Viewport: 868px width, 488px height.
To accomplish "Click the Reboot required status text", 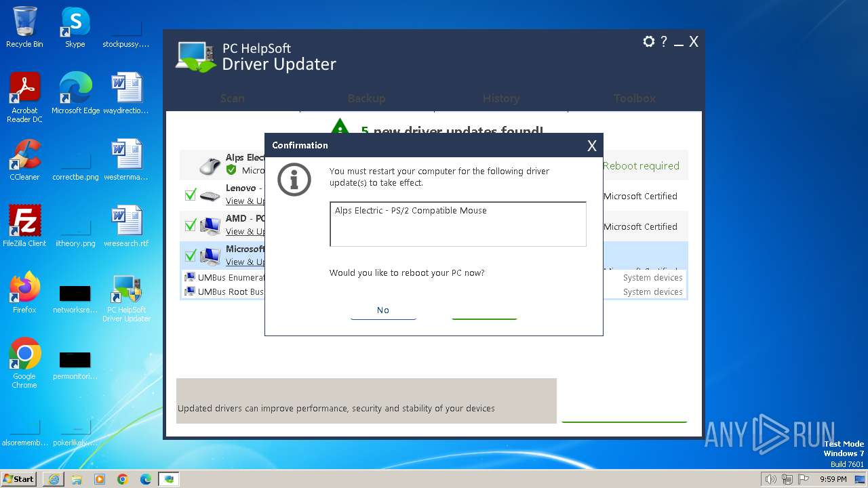I will [x=641, y=166].
